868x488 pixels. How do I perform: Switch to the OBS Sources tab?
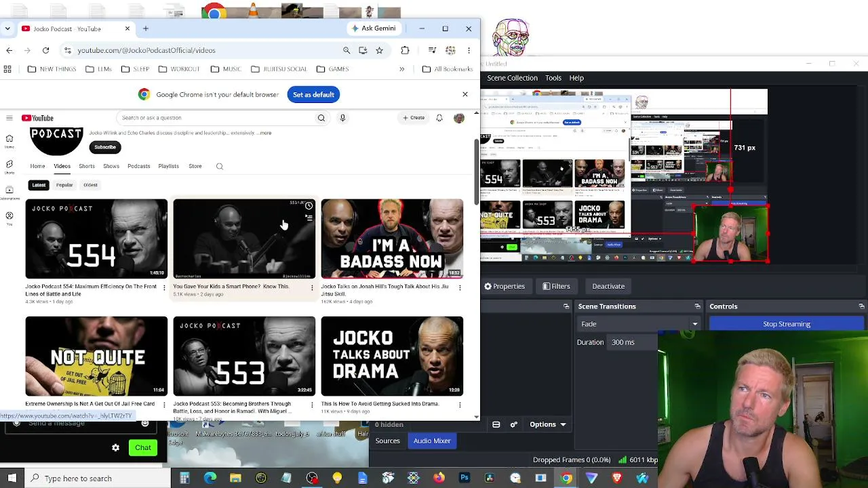click(x=388, y=441)
